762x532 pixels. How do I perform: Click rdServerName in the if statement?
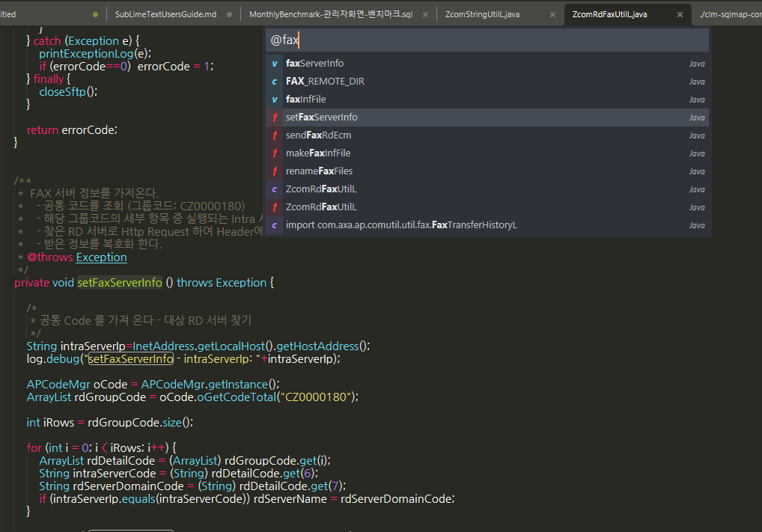click(290, 499)
